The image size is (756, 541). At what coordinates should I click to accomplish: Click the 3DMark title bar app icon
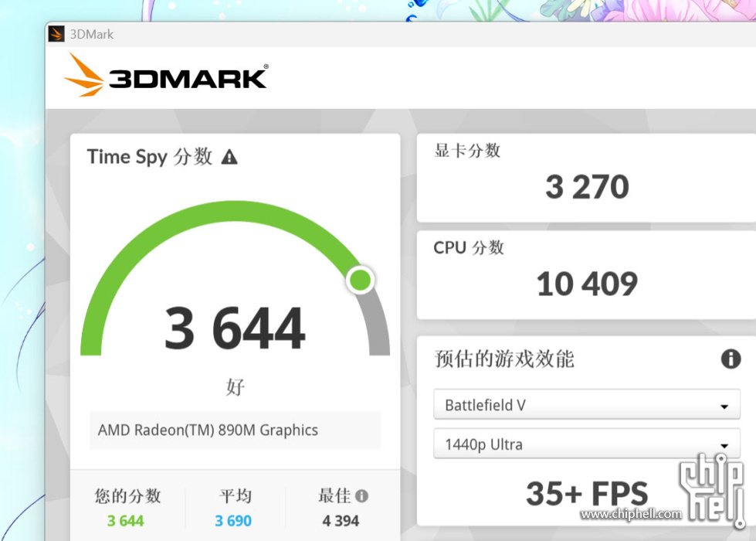click(x=56, y=34)
